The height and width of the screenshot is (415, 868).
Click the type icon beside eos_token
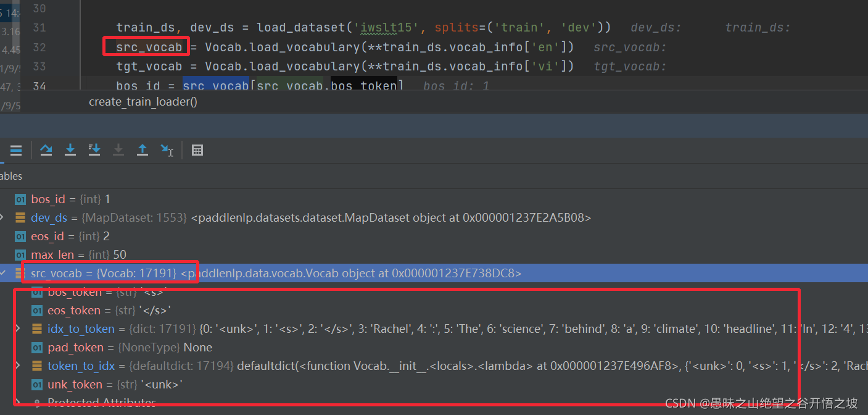click(x=37, y=310)
